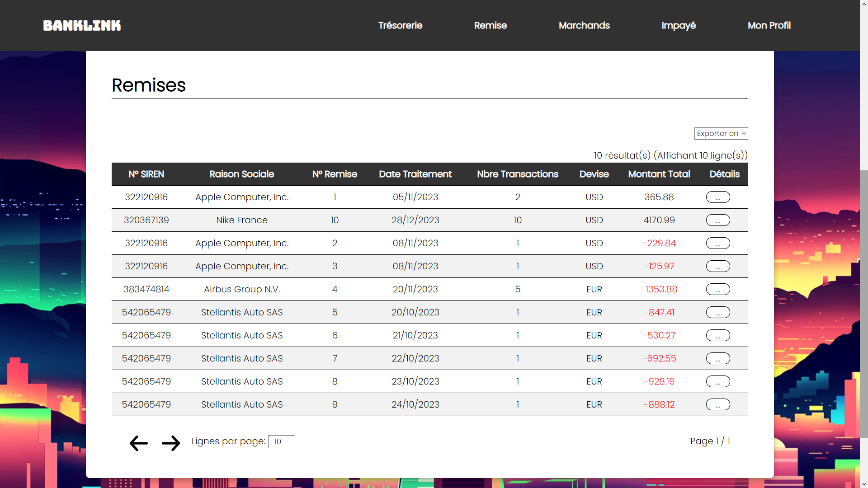Click amount -928.19
This screenshot has width=868, height=488.
click(659, 381)
